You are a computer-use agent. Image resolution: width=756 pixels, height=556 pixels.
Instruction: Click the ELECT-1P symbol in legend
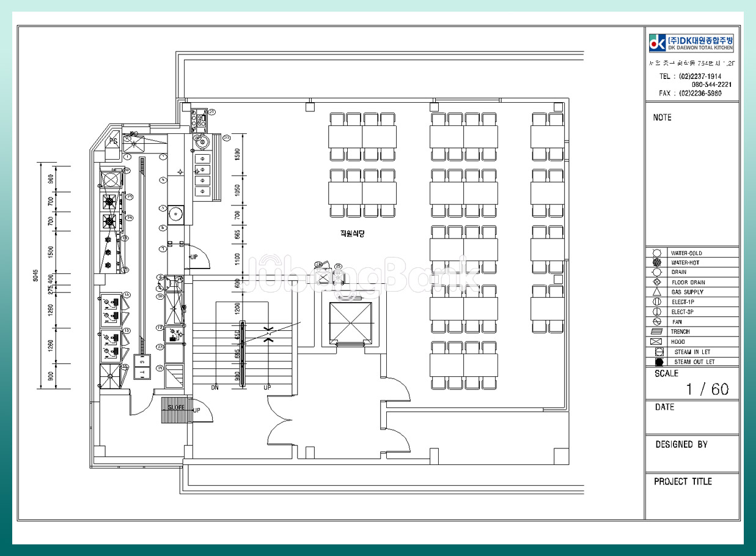657,302
